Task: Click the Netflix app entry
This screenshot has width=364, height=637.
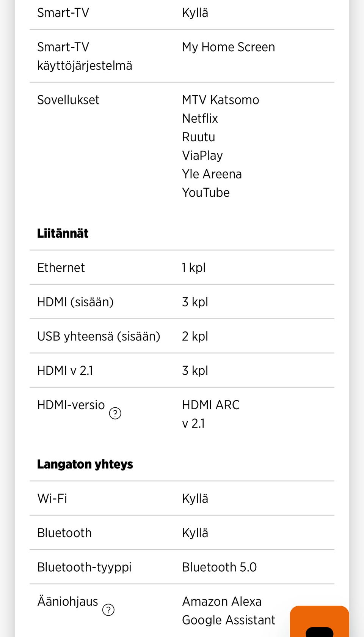Action: coord(200,118)
